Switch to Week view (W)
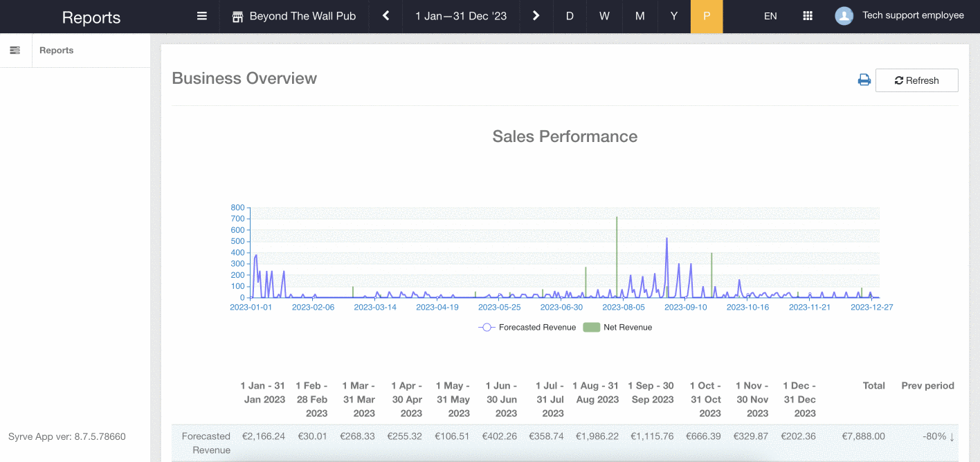The image size is (980, 462). coord(604,16)
